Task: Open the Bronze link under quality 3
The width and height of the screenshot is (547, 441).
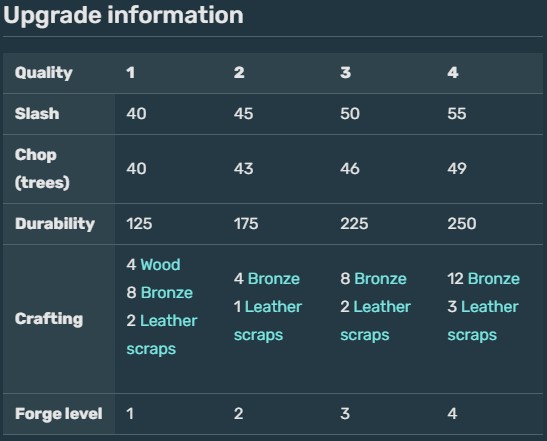Action: [380, 279]
